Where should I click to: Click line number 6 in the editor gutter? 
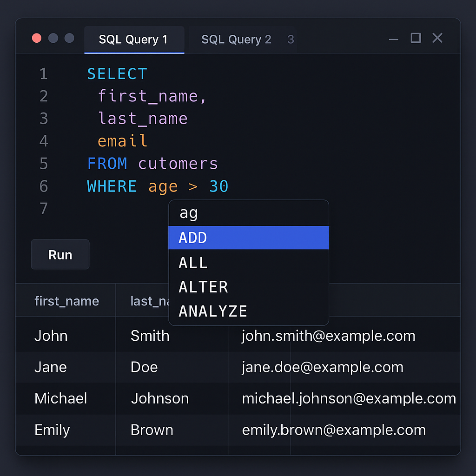[x=43, y=186]
